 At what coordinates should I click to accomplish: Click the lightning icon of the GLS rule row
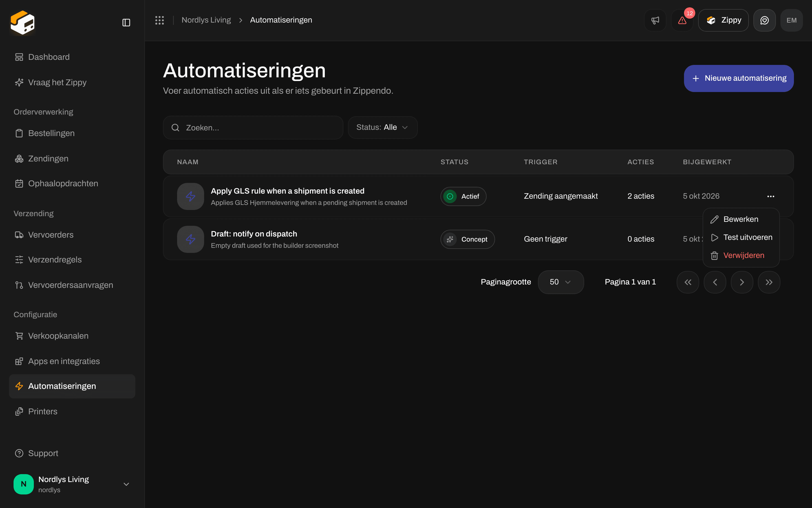coord(191,196)
